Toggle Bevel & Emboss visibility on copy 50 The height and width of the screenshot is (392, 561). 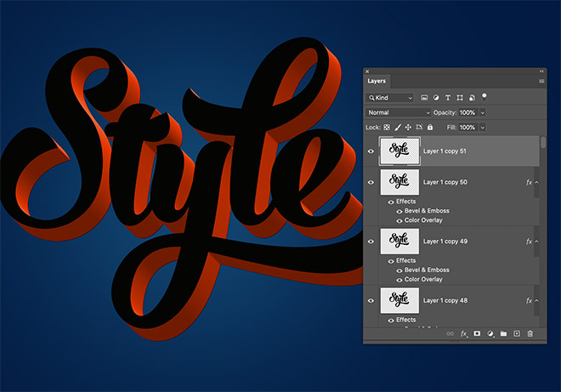(399, 211)
